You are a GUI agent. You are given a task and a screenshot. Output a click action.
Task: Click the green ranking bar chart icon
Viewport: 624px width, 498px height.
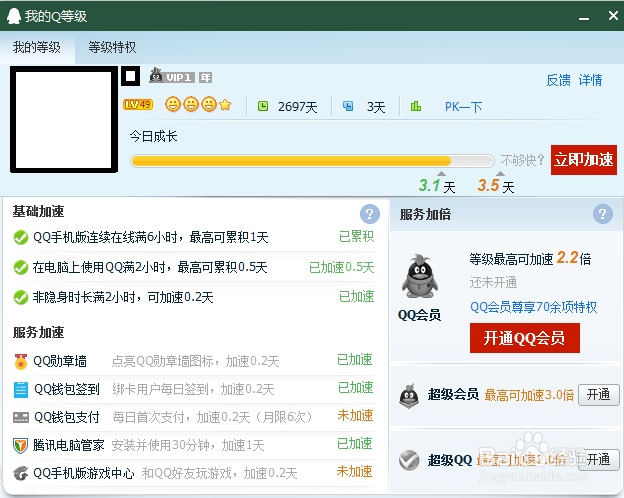(416, 106)
